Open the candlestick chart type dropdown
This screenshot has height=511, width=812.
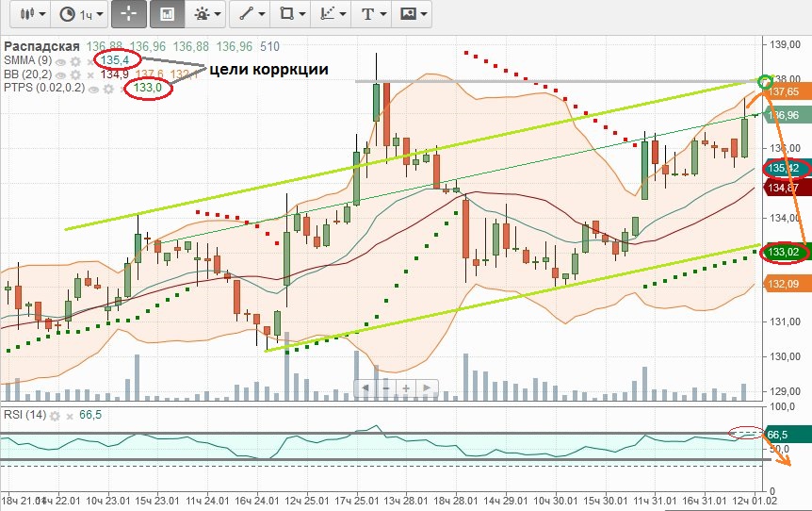click(32, 14)
